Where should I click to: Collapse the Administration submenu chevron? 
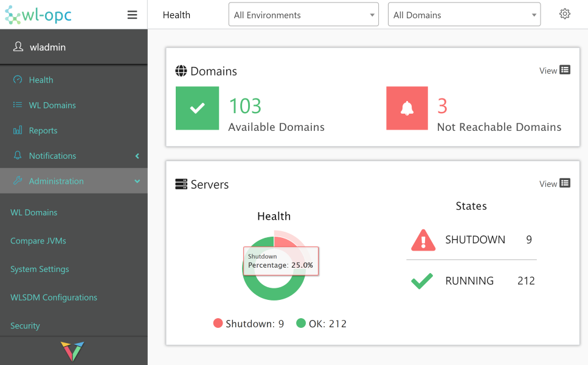click(137, 181)
